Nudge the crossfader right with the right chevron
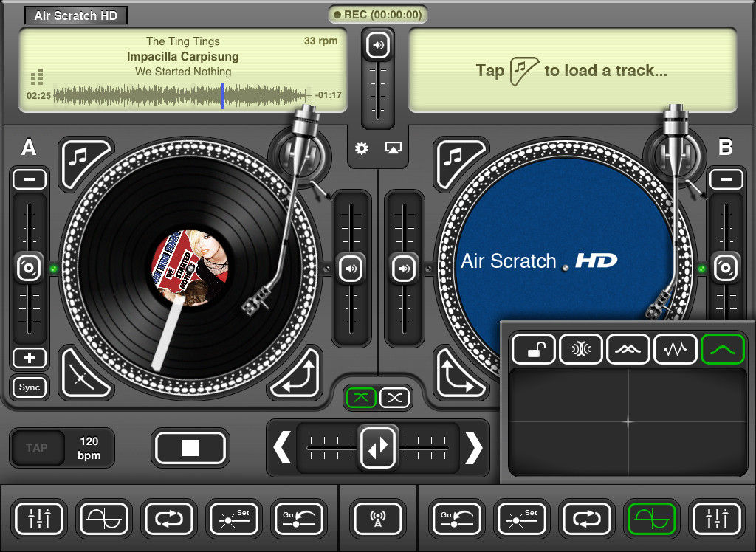756x552 pixels. [x=473, y=447]
